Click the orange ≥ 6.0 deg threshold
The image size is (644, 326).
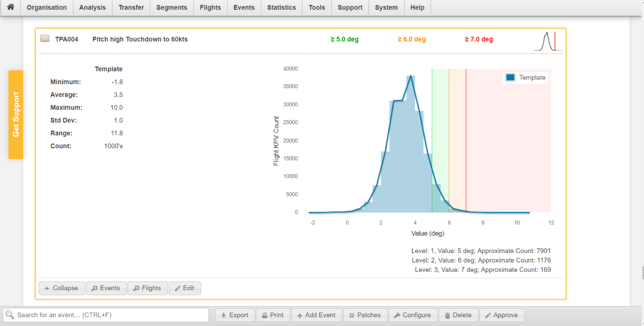tap(412, 39)
